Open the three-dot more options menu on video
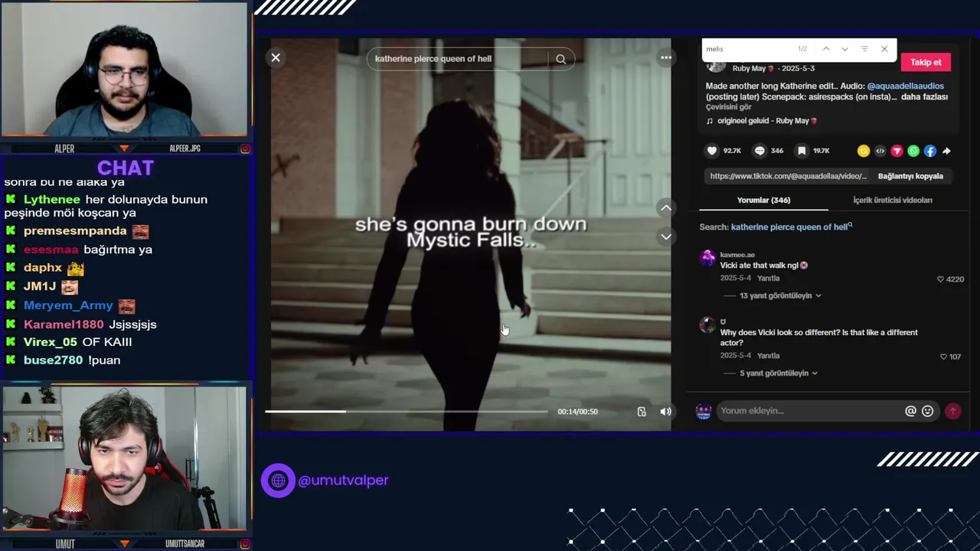 (x=666, y=57)
